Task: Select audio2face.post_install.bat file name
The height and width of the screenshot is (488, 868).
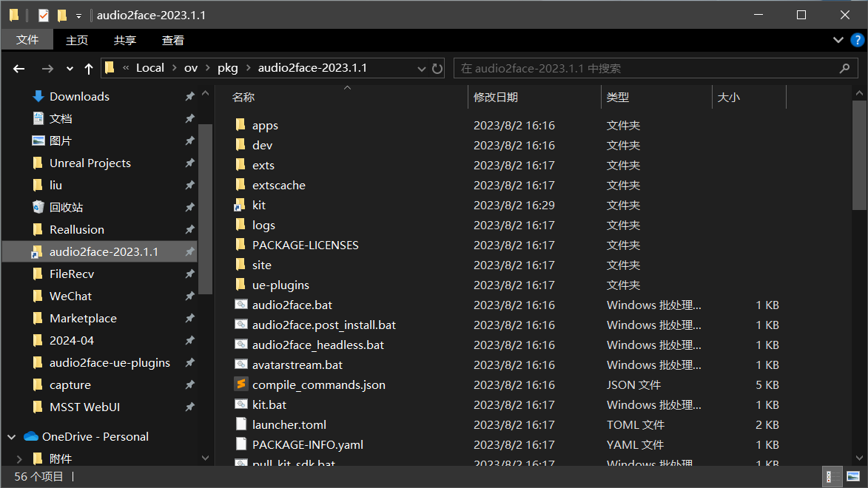Action: point(324,325)
